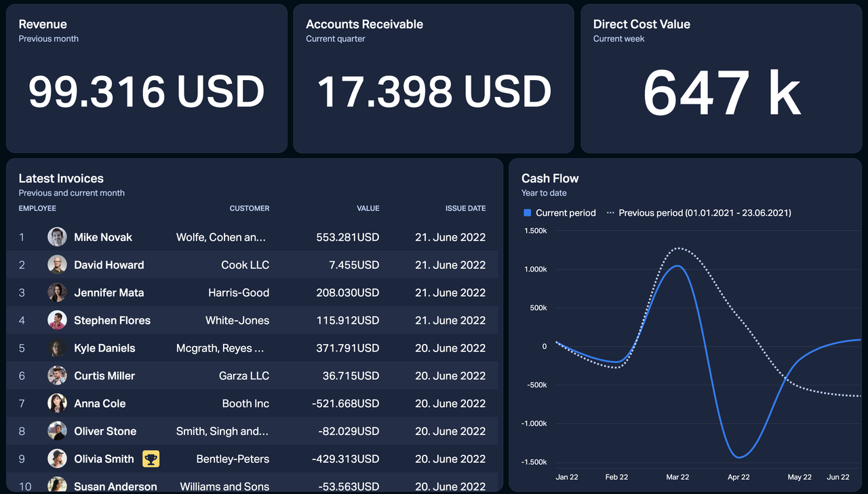
Task: Sort the table by CUSTOMER column
Action: [249, 208]
